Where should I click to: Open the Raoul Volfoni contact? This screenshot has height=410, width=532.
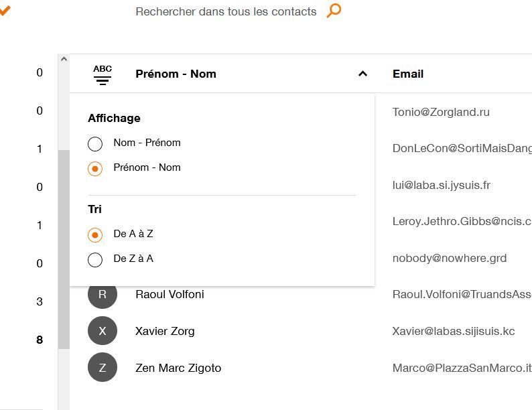pyautogui.click(x=170, y=295)
